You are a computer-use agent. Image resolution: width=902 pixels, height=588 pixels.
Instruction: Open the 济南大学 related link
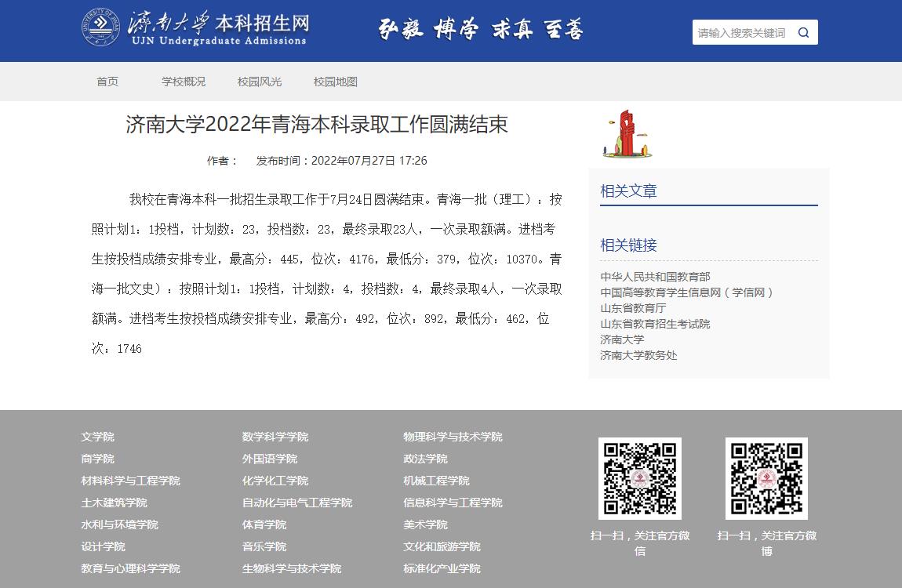pyautogui.click(x=622, y=339)
